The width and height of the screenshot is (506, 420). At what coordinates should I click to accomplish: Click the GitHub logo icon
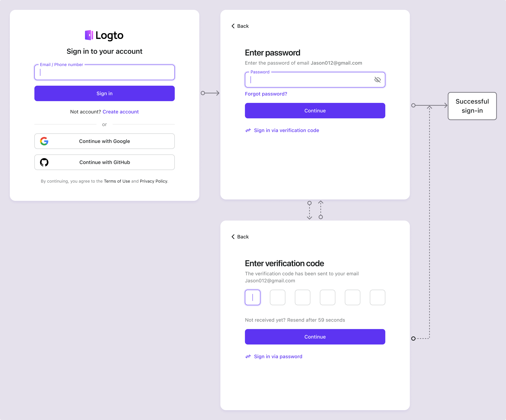click(44, 162)
